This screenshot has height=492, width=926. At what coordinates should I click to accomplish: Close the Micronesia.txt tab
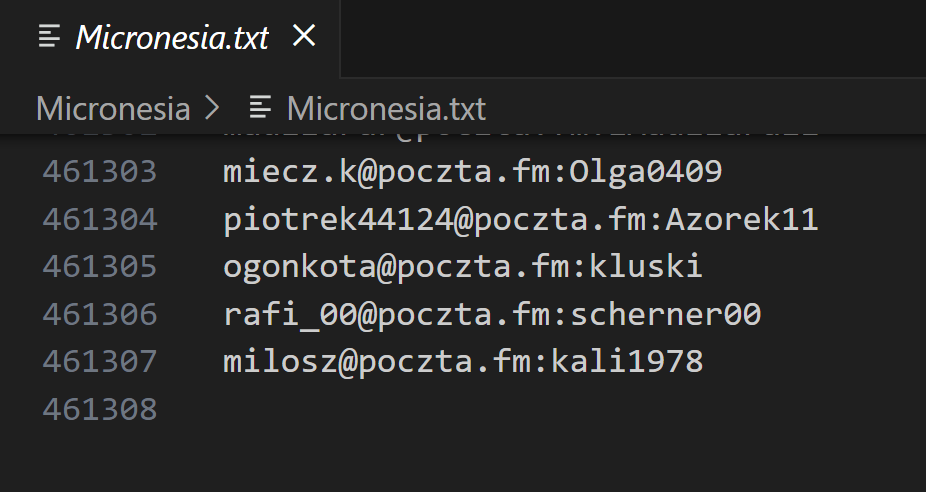coord(303,37)
